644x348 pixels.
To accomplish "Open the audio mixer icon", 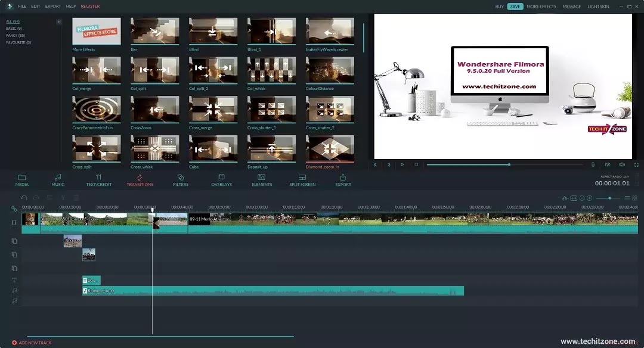I will point(565,198).
